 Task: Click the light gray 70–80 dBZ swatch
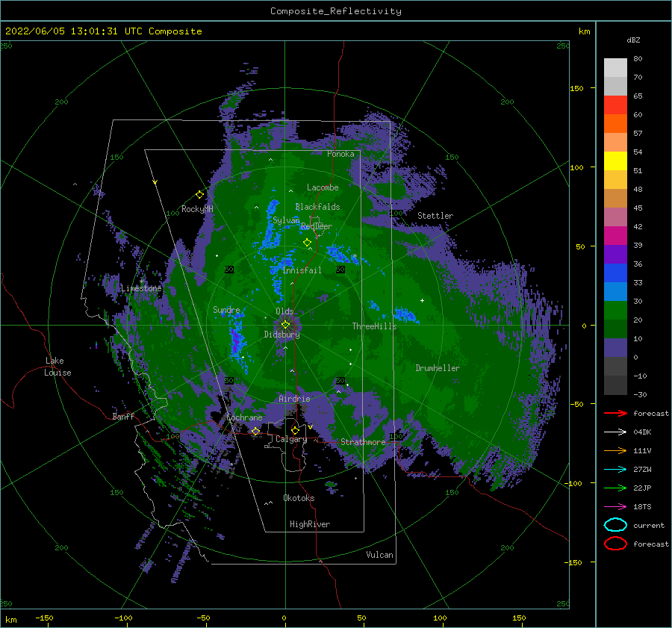point(615,68)
